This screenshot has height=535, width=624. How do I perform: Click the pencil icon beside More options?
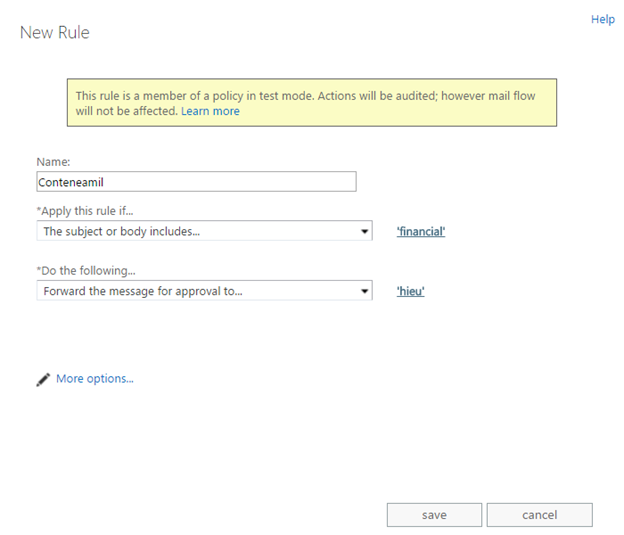click(x=43, y=379)
